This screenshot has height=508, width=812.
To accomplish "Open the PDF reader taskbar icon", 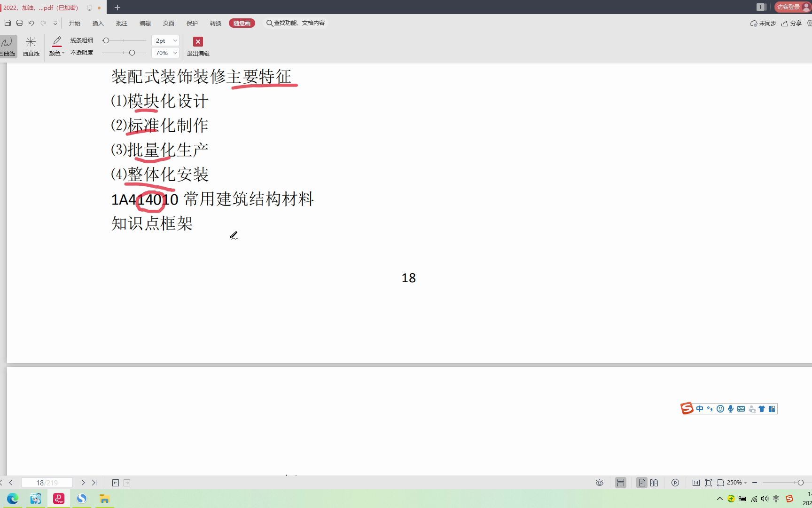I will point(59,499).
